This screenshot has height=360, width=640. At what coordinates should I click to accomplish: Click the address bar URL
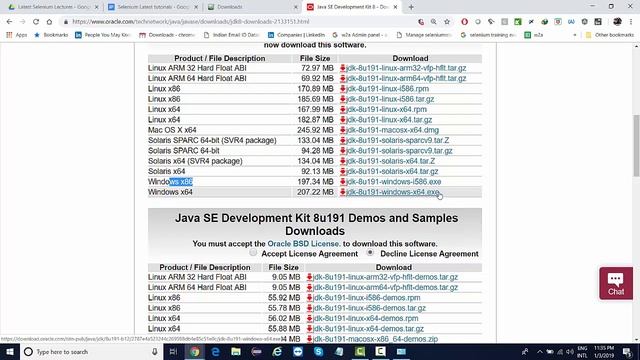[x=191, y=22]
